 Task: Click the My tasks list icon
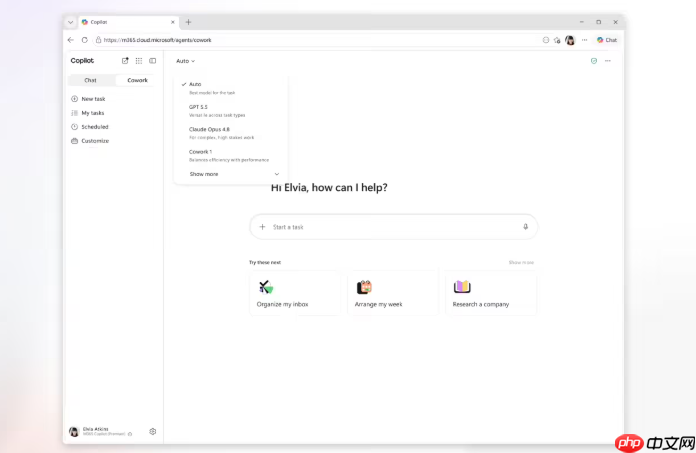coord(75,113)
